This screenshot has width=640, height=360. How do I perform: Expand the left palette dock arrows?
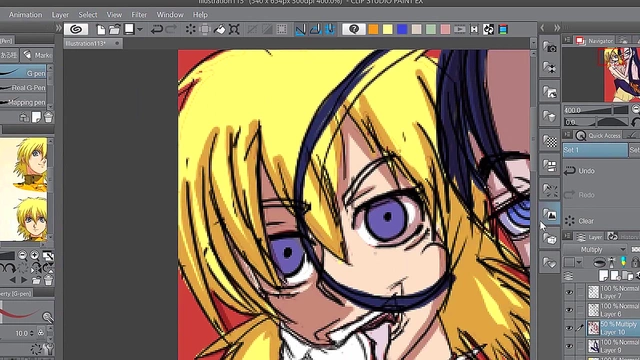58,28
